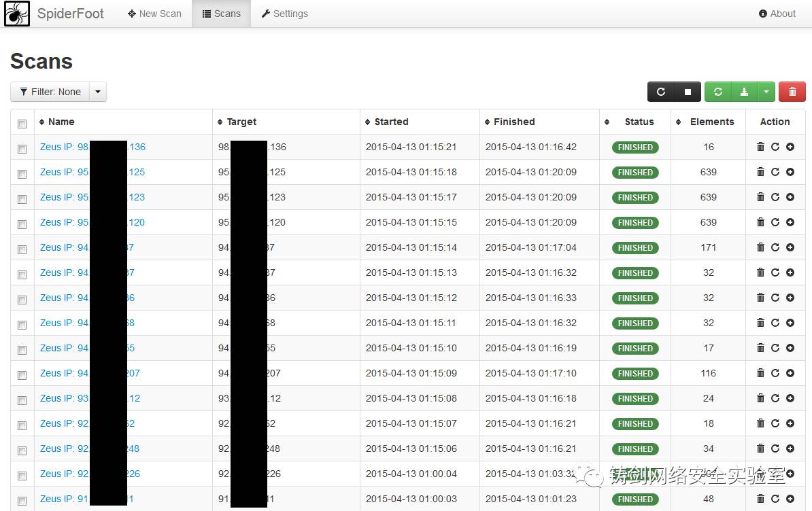The image size is (812, 511).
Task: Delete the scan started 01:15:18
Action: (x=760, y=172)
